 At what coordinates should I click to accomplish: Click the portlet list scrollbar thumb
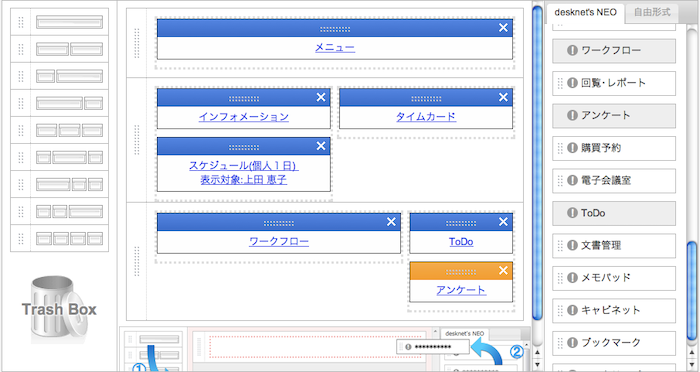coord(692,290)
